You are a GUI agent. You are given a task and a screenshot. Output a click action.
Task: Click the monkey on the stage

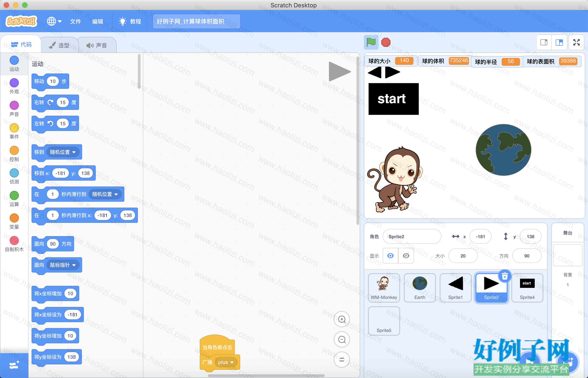pos(395,179)
